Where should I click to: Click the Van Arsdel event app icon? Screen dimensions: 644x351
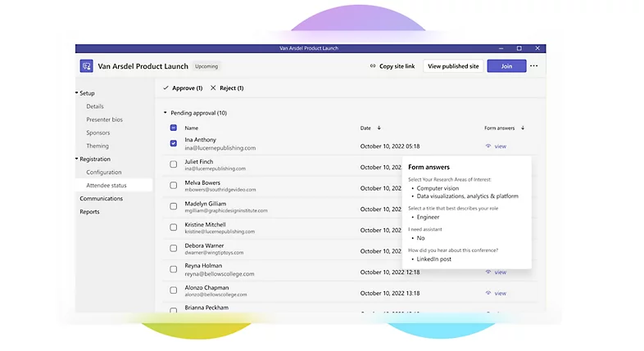[86, 66]
